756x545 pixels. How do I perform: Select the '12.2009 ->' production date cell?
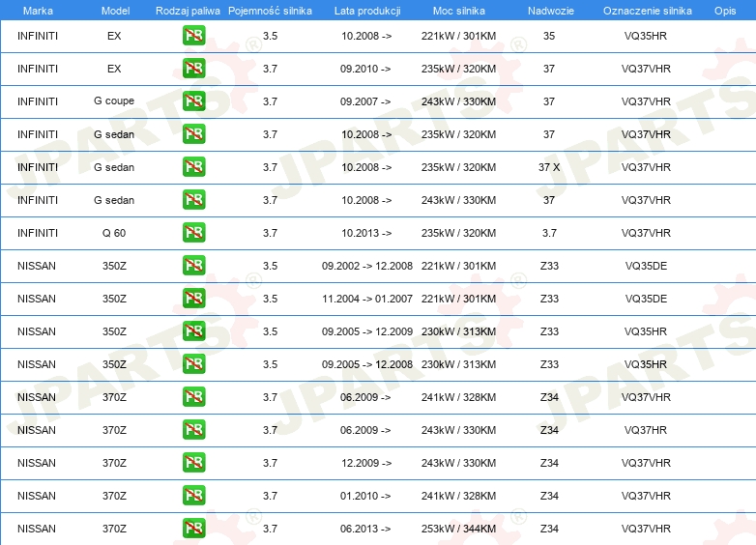366,463
